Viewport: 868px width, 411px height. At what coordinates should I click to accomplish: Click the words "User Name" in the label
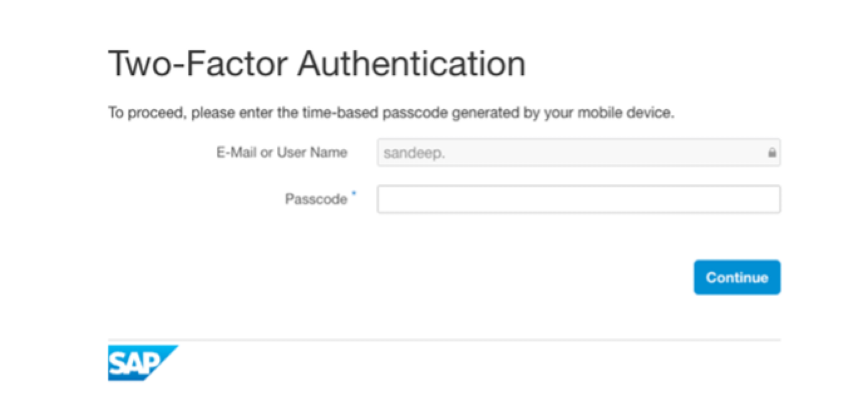pyautogui.click(x=312, y=152)
